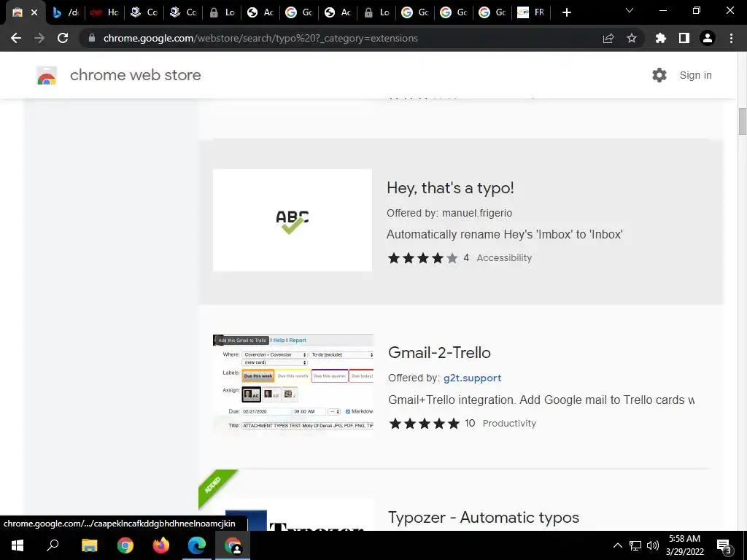Click the ABC checkmark extension thumbnail
The width and height of the screenshot is (747, 560).
[x=293, y=220]
